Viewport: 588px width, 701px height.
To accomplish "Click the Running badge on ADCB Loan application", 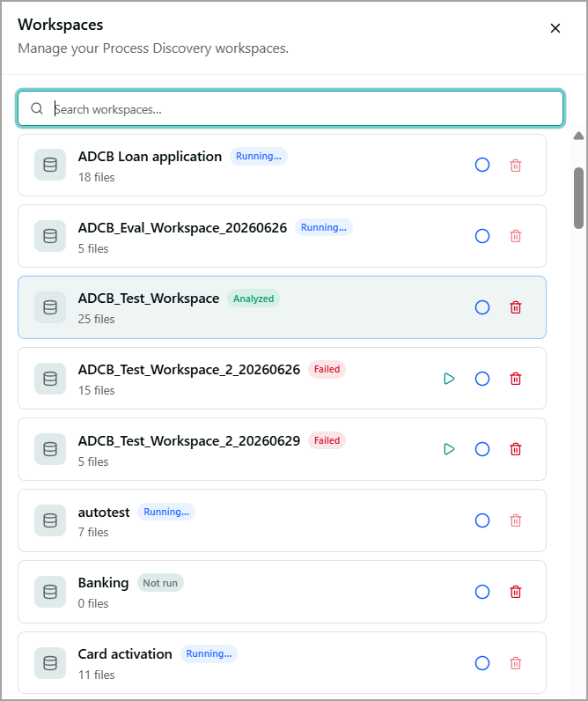I will click(259, 156).
